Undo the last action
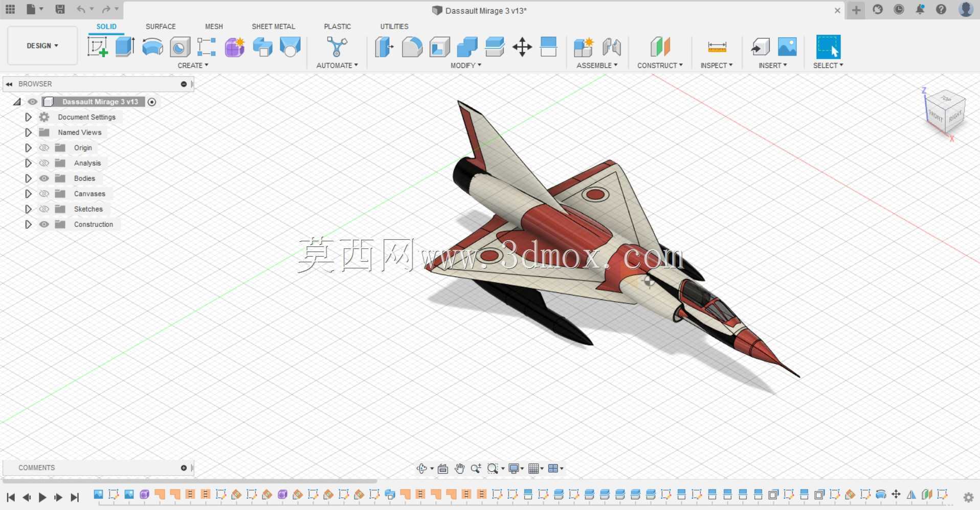The width and height of the screenshot is (980, 510). tap(81, 9)
